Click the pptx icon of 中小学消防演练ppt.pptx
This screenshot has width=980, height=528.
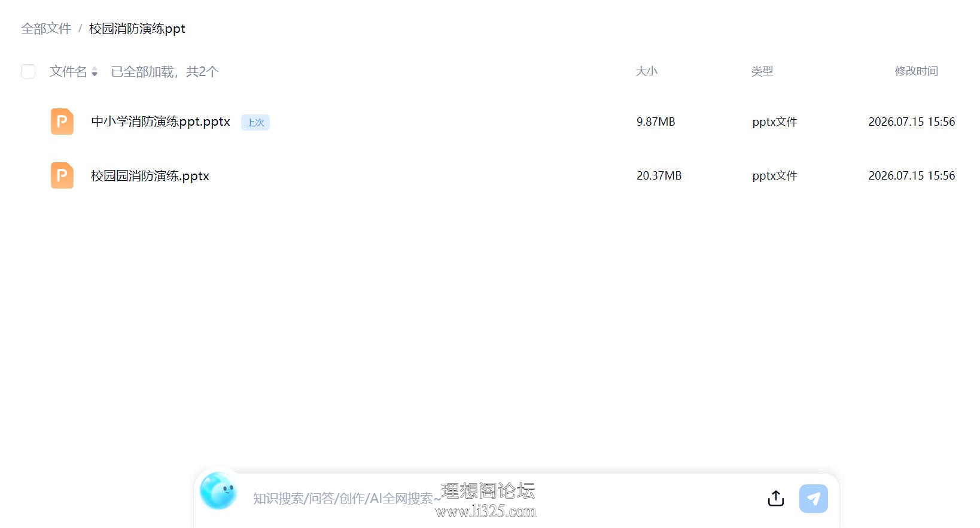point(62,122)
